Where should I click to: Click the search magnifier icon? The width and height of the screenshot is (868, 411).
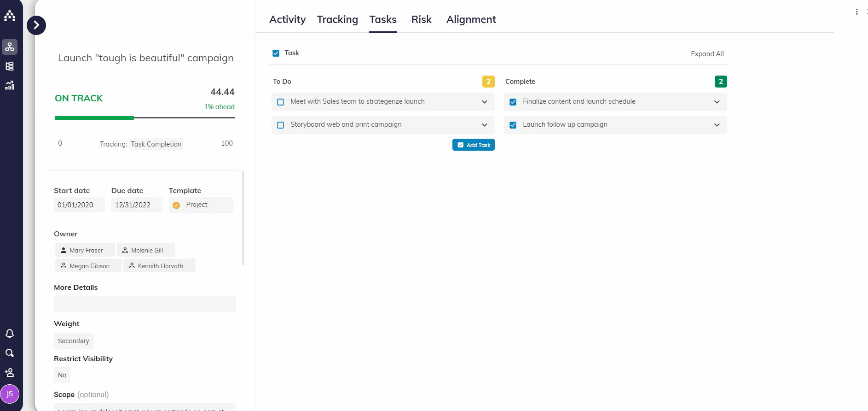click(10, 353)
